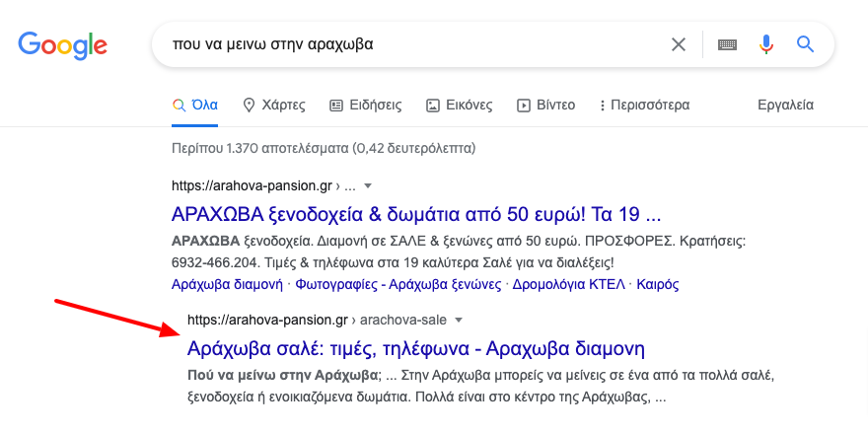
Task: Click the snippet beginning Πού να μείνω στην Αράχωβα
Action: click(480, 387)
